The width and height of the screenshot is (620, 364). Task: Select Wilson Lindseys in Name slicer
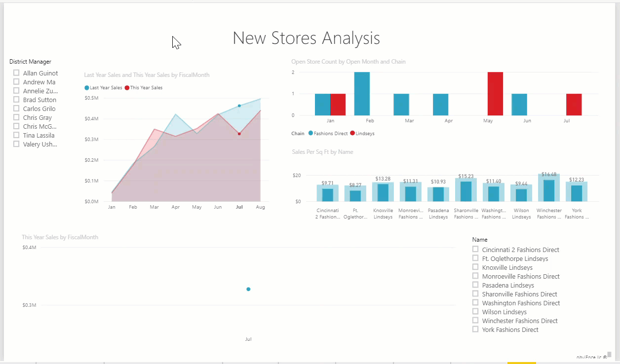coord(475,312)
